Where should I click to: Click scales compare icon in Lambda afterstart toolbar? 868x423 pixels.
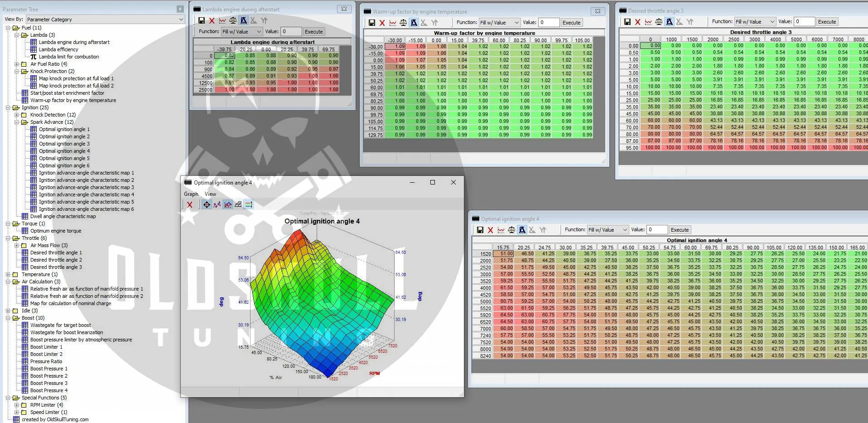[233, 20]
